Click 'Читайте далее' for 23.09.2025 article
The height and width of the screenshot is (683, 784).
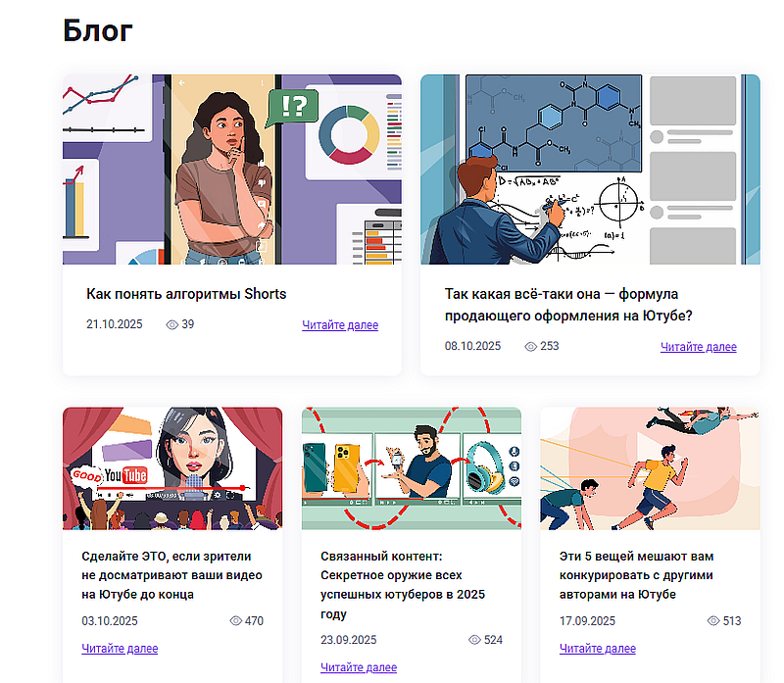359,667
